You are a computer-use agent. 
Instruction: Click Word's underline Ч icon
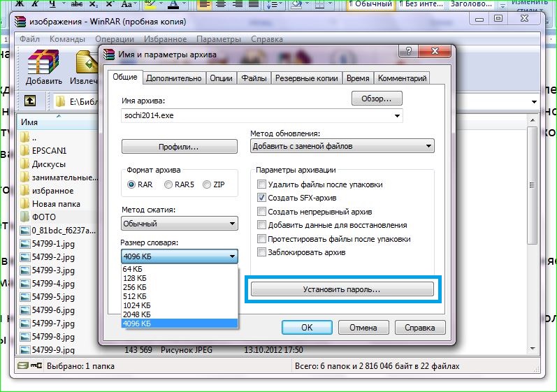52,4
